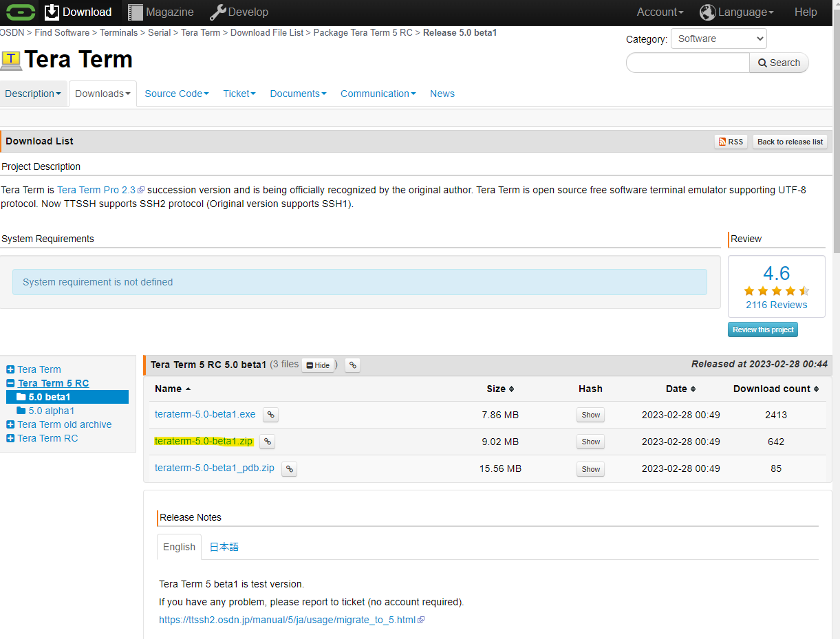The image size is (840, 639).
Task: Show the hash for teraterm-5.0-beta1_pdb.zip
Action: tap(590, 468)
